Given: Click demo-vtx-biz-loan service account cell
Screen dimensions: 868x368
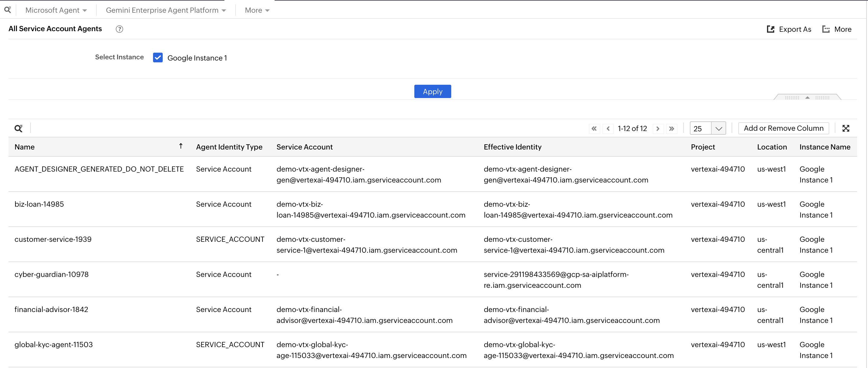Looking at the screenshot, I should click(371, 209).
